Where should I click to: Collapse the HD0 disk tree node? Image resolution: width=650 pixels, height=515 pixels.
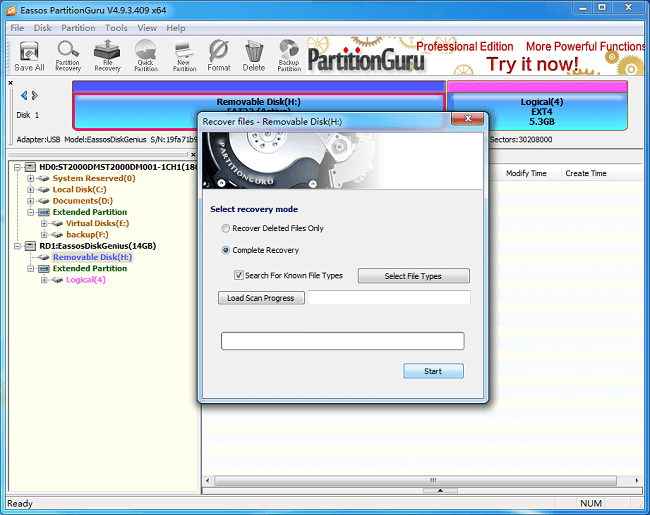[x=17, y=168]
